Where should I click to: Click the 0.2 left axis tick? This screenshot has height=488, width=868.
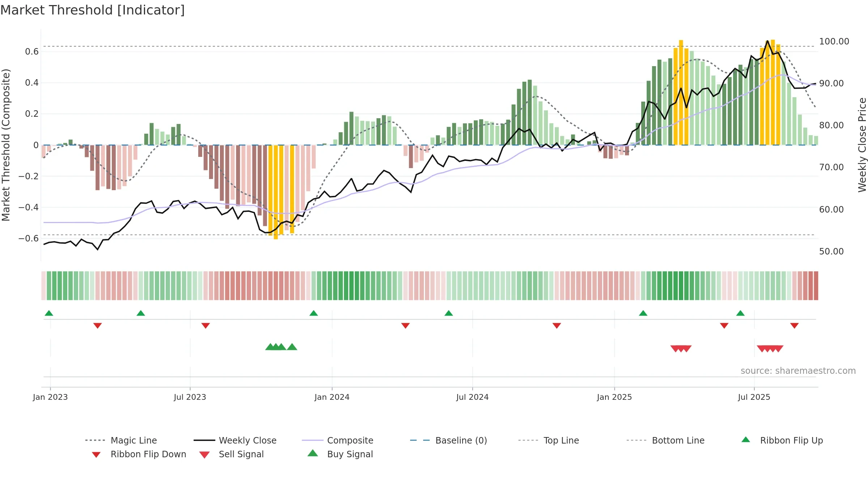coord(32,114)
